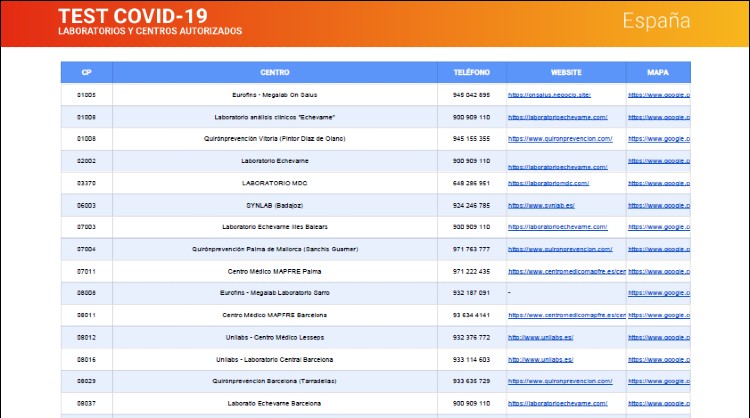Select the phone number 648 286 961
The width and height of the screenshot is (750, 418).
pyautogui.click(x=472, y=183)
